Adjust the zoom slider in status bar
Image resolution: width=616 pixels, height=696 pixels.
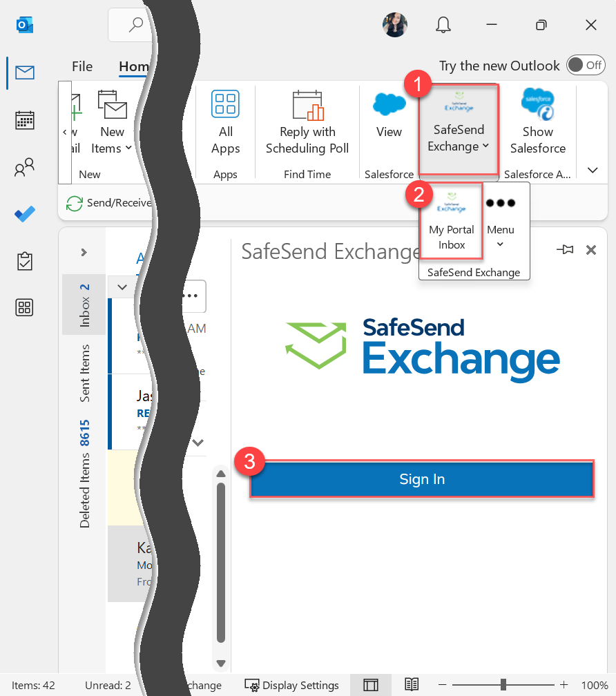point(503,685)
